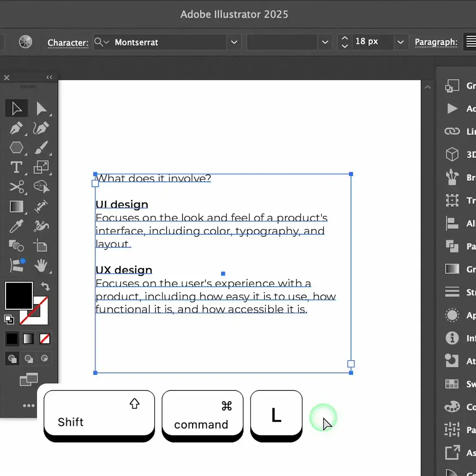Set color to None below the toolbar

click(x=44, y=338)
